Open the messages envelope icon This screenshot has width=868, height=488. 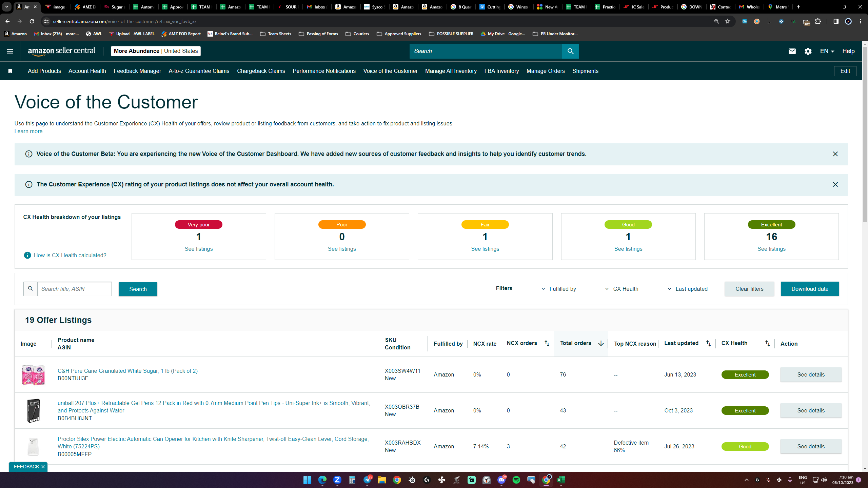(x=792, y=51)
